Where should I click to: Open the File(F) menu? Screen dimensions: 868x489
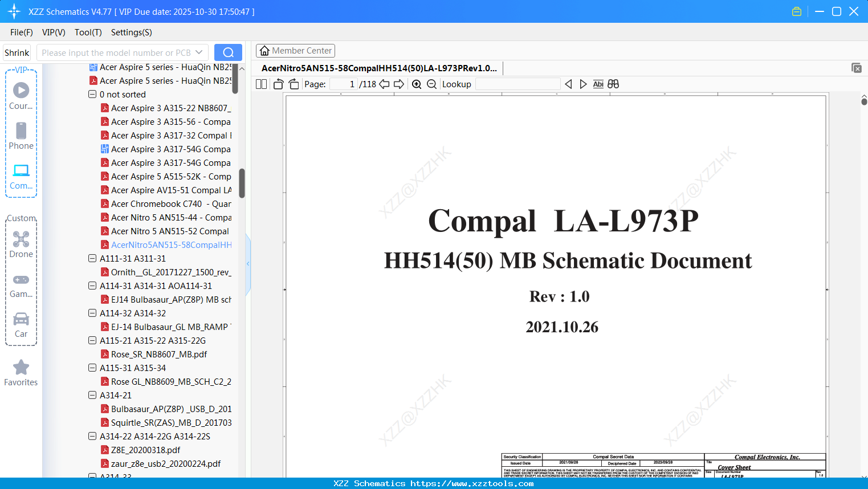click(22, 32)
